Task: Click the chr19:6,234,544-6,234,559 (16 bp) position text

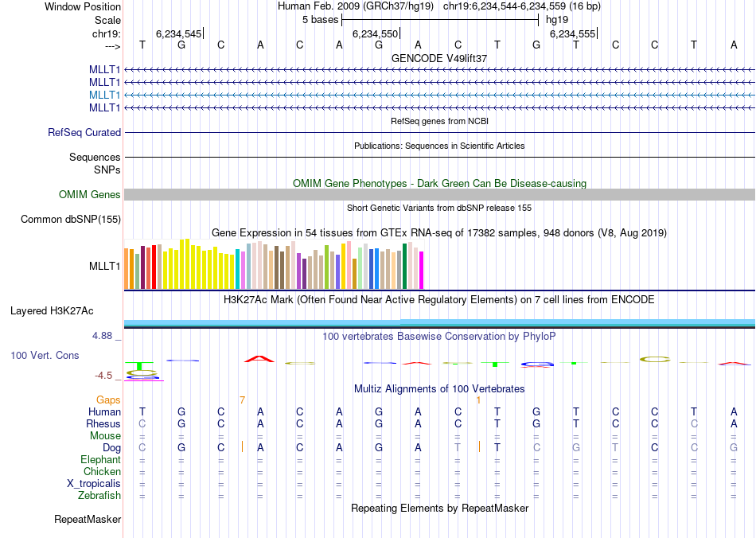Action: 522,6
